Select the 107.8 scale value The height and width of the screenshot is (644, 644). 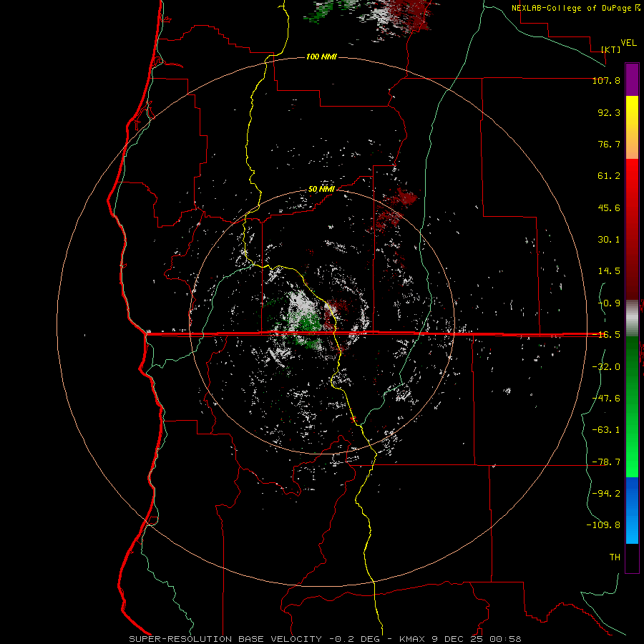coord(606,80)
